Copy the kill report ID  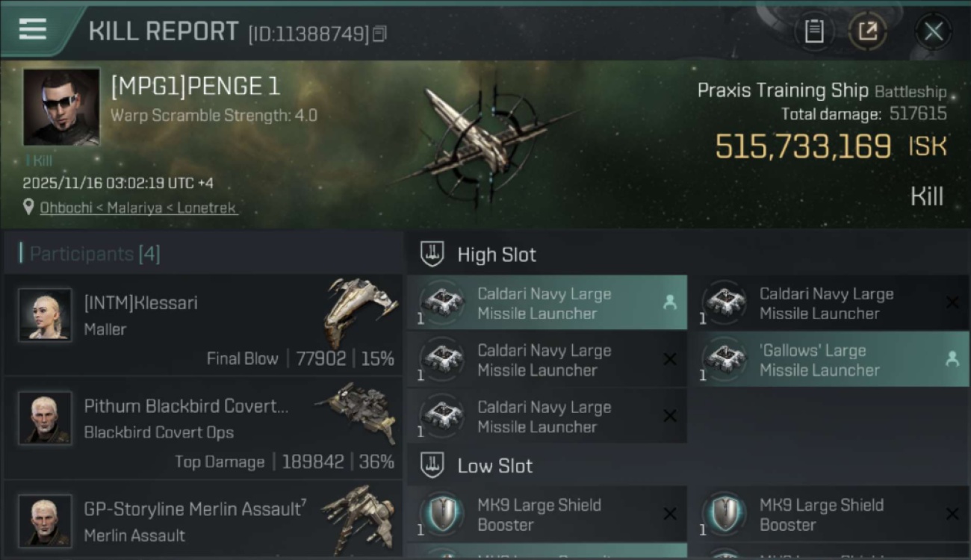point(379,34)
